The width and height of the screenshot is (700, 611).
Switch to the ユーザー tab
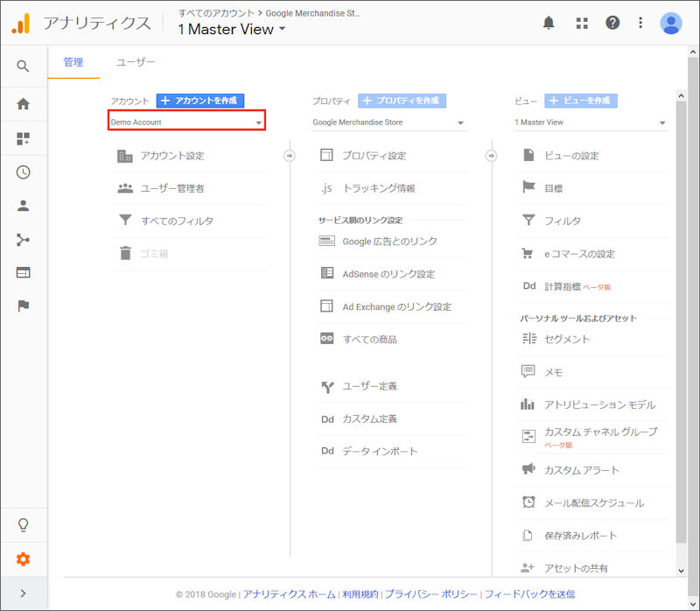click(x=136, y=62)
